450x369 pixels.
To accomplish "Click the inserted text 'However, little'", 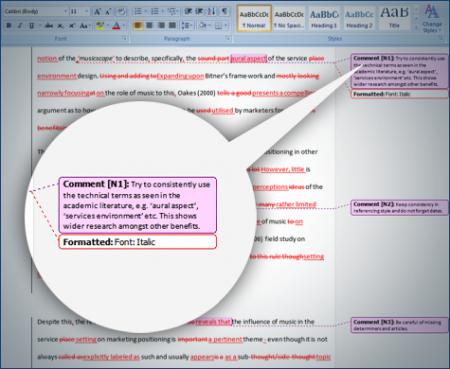I will coord(283,169).
